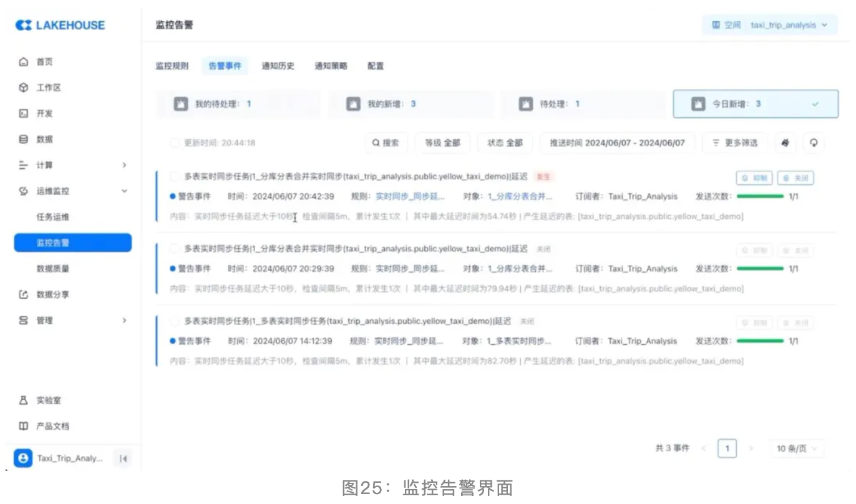Click the 开发 development icon
The width and height of the screenshot is (856, 504).
tap(24, 114)
